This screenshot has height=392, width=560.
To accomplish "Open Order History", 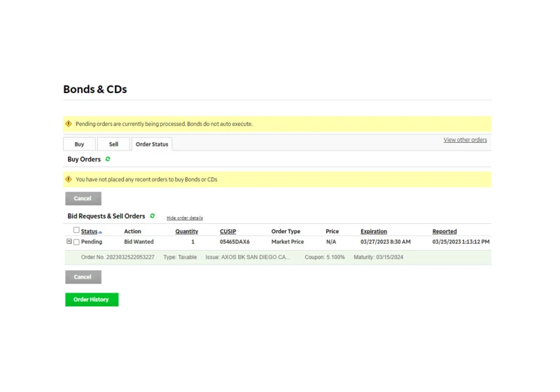I will pyautogui.click(x=92, y=300).
